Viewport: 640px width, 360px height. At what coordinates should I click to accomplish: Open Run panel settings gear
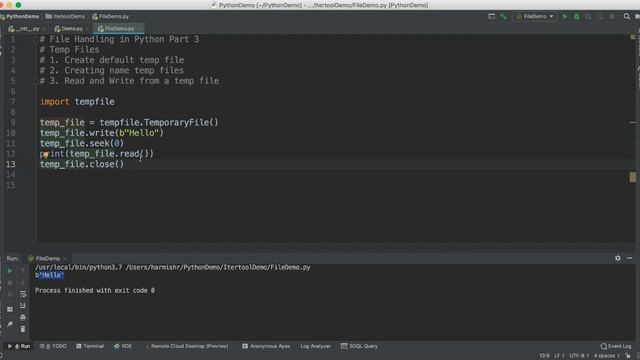point(618,258)
